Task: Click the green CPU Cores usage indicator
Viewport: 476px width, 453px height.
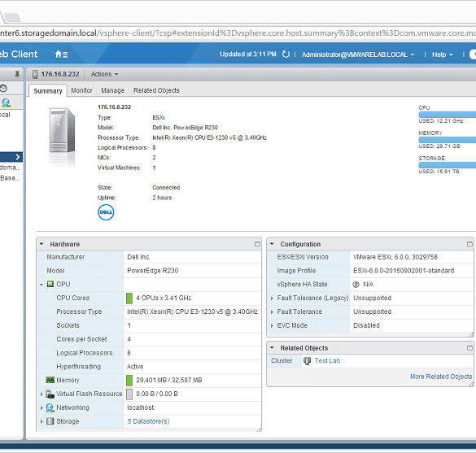Action: 129,298
